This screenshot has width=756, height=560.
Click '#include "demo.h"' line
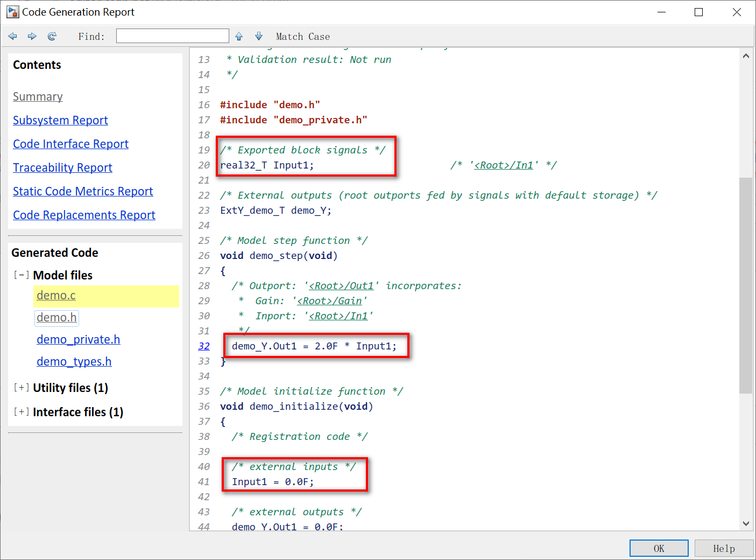(x=270, y=105)
